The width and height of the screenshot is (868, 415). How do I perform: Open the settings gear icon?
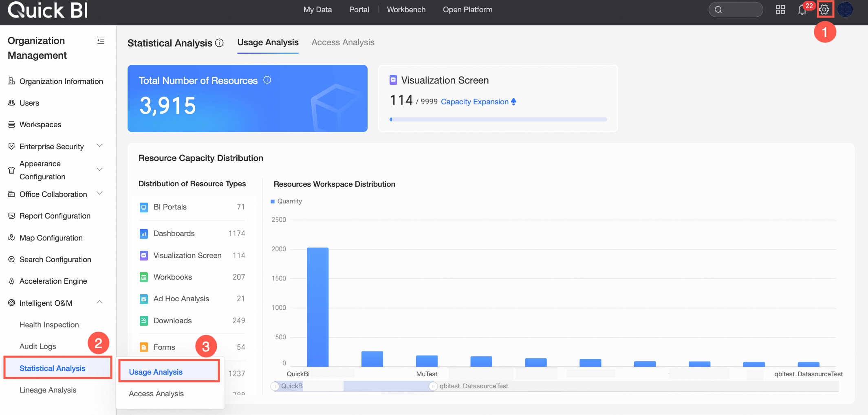[x=824, y=9]
